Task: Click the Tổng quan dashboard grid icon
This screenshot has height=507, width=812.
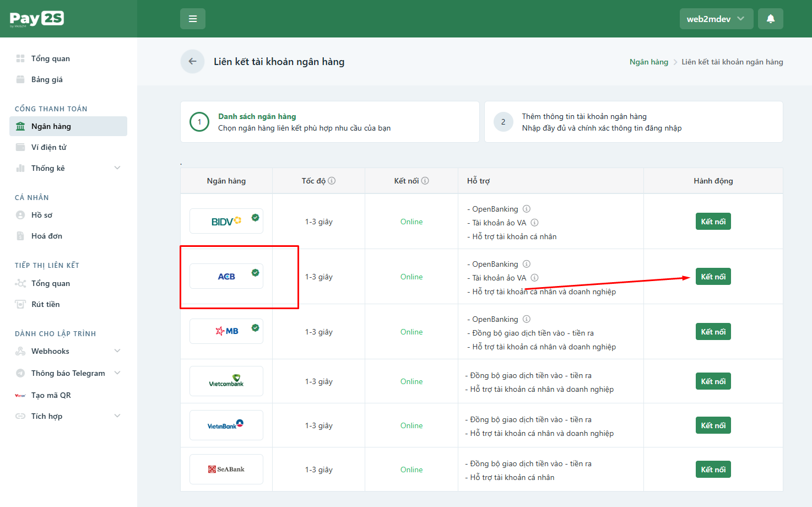Action: (20, 58)
